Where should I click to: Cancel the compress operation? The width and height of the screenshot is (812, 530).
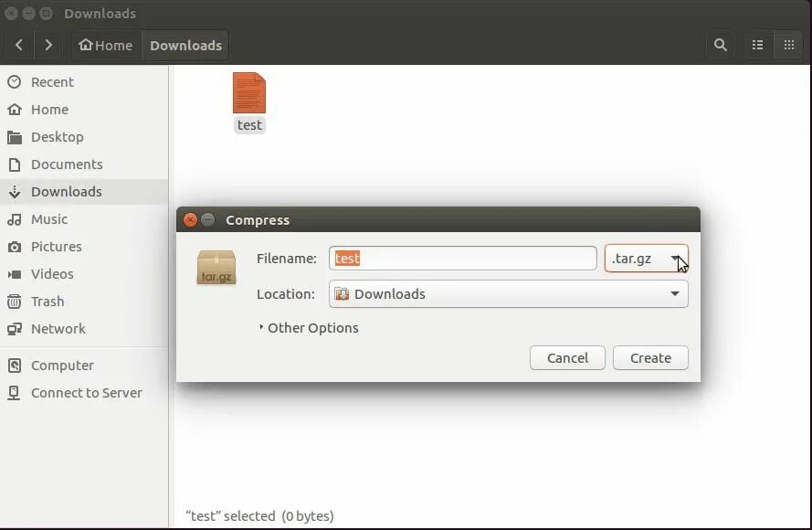pyautogui.click(x=567, y=357)
